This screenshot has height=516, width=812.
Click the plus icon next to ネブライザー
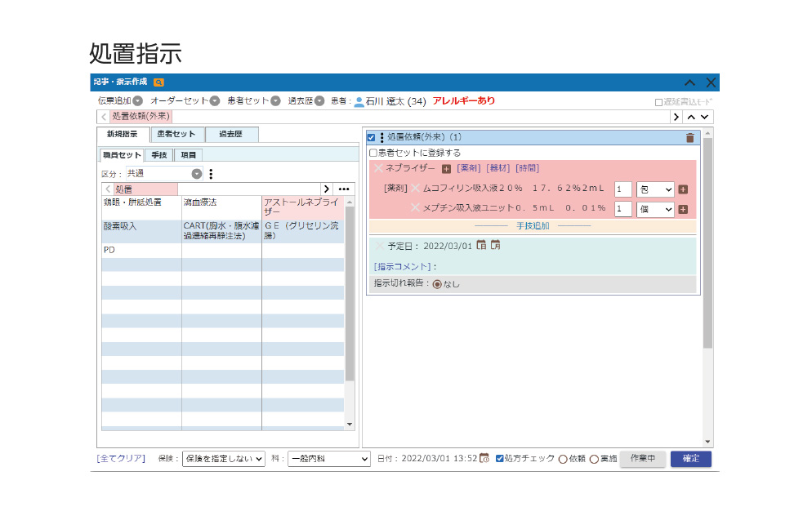(446, 169)
